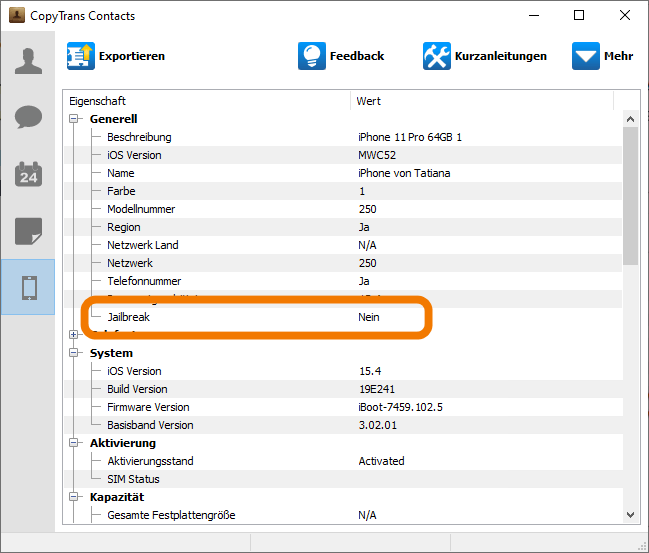This screenshot has width=649, height=553.
Task: Click the Feedback light bulb icon
Action: coord(312,56)
